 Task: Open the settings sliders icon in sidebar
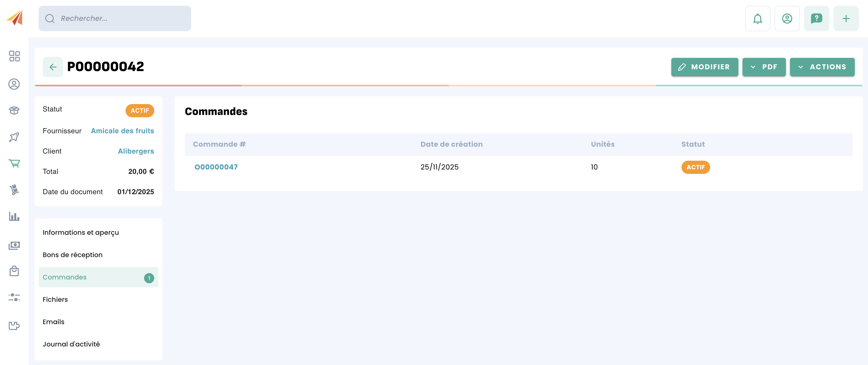(x=14, y=297)
